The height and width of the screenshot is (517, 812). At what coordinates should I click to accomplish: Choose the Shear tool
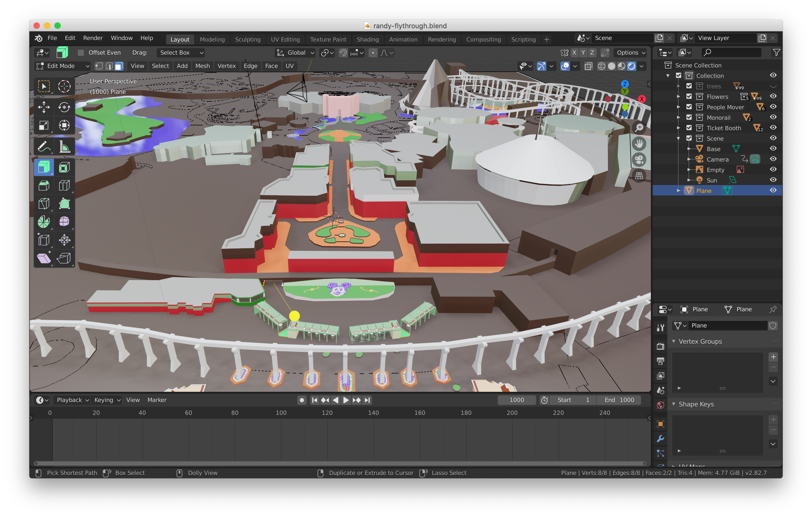(x=44, y=258)
